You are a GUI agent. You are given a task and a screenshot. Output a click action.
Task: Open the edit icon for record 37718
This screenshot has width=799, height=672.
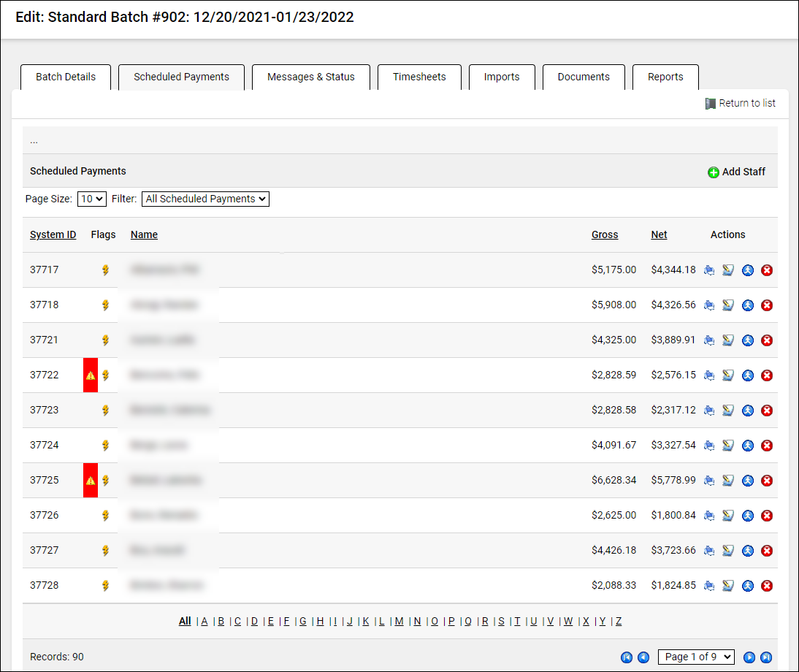727,305
